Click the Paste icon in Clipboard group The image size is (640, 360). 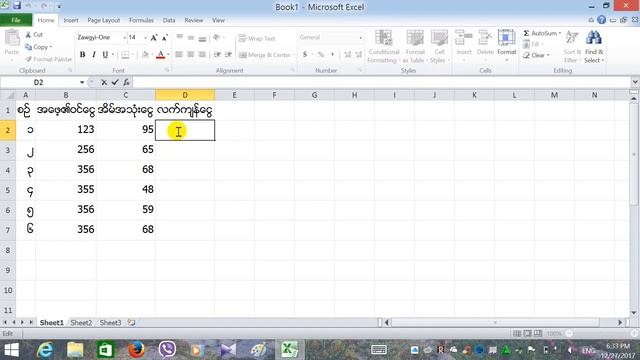coord(12,39)
